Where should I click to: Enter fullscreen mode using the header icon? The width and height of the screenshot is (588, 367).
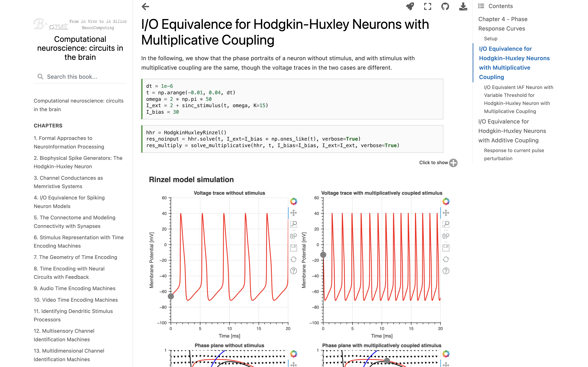click(428, 7)
